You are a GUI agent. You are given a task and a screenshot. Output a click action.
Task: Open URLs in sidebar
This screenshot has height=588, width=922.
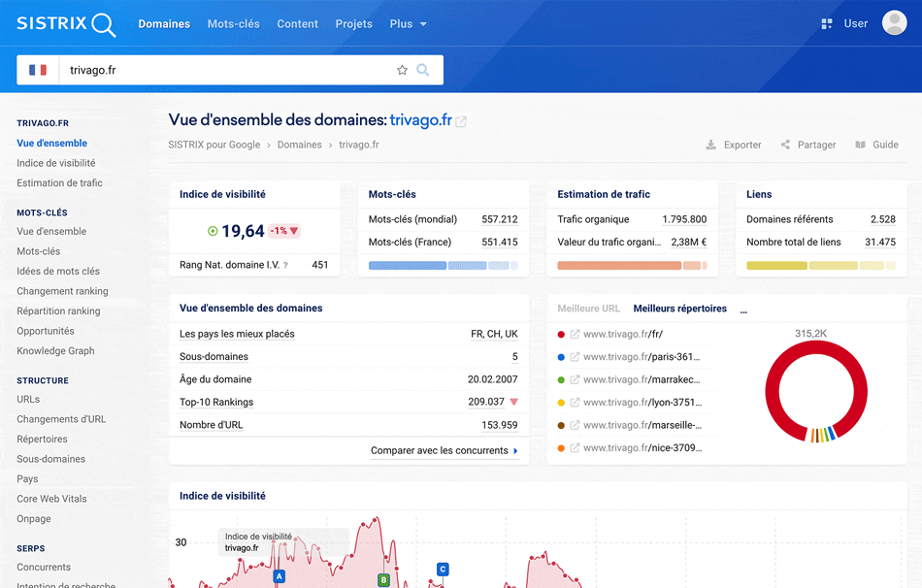[x=28, y=399]
